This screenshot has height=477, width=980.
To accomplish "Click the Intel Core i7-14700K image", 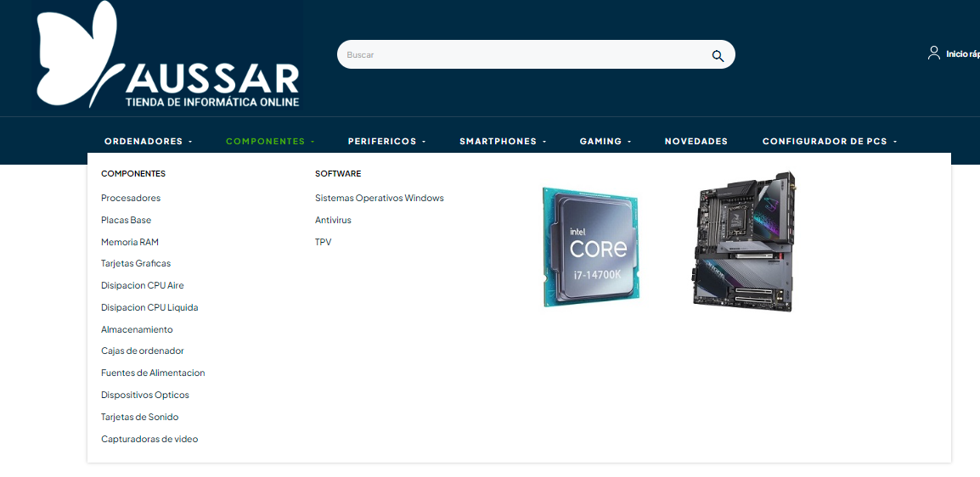I will pos(591,247).
